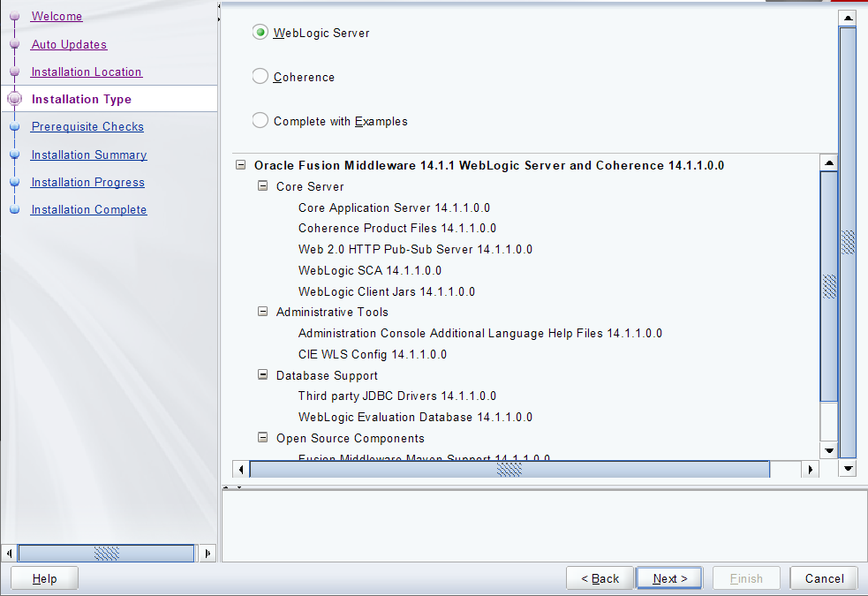The image size is (868, 596).
Task: Collapse the Database Support node
Action: 262,374
